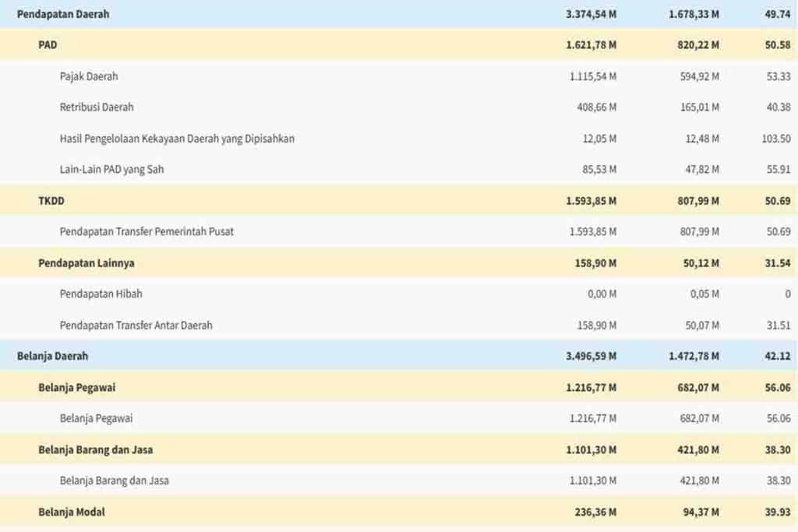Select the Pendapatan Daerah header row

[x=399, y=14]
